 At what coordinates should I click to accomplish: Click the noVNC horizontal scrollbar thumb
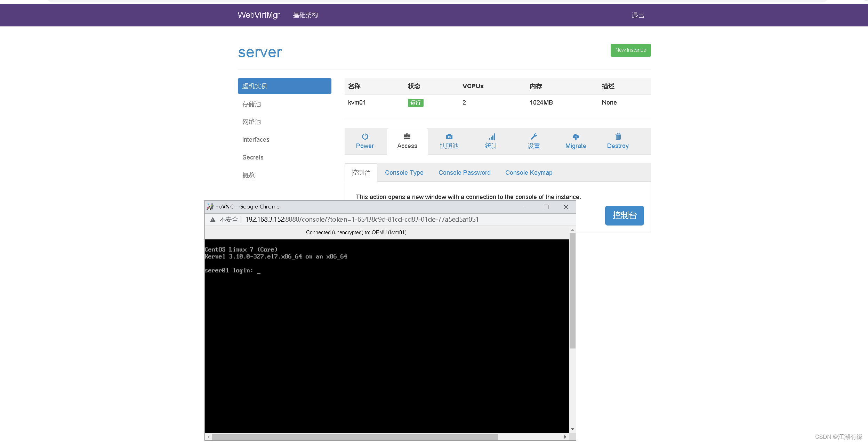tap(355, 437)
